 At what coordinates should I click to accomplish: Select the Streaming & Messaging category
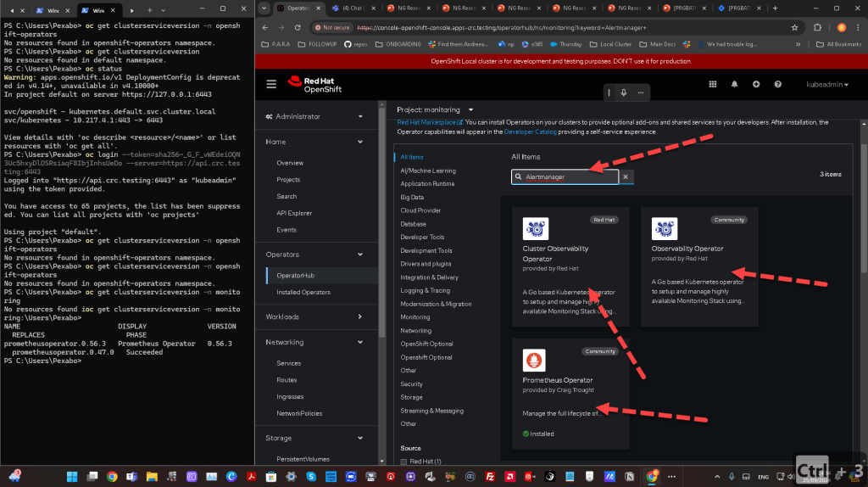(431, 411)
